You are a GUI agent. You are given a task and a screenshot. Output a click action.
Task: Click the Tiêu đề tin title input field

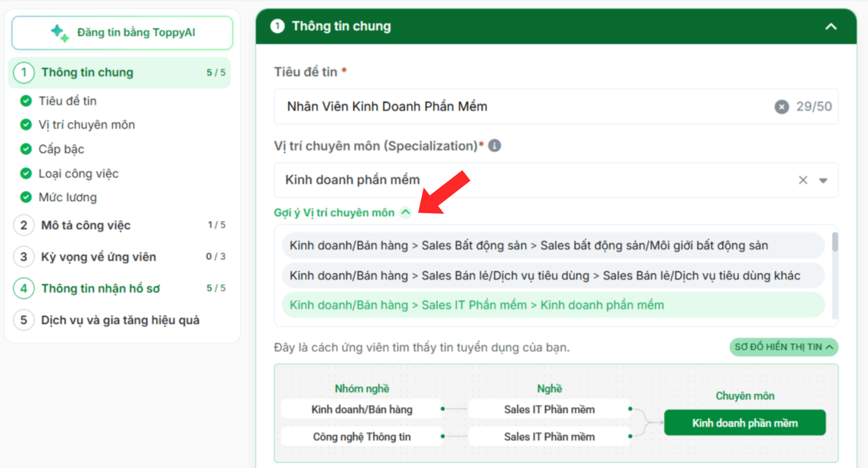[556, 107]
